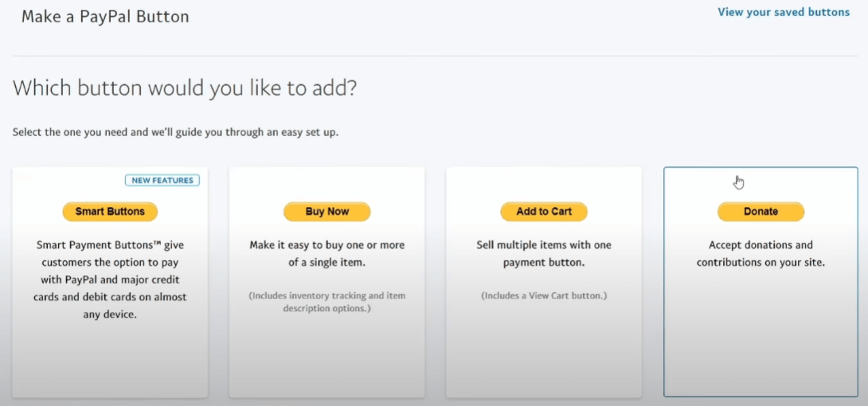Open the View your saved buttons link
The width and height of the screenshot is (868, 406).
[783, 12]
